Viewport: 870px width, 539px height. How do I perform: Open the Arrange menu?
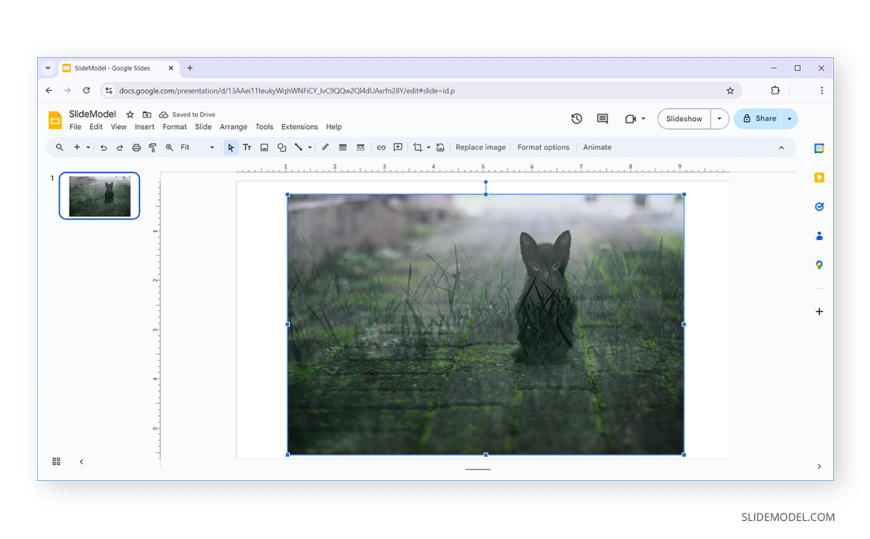(234, 127)
